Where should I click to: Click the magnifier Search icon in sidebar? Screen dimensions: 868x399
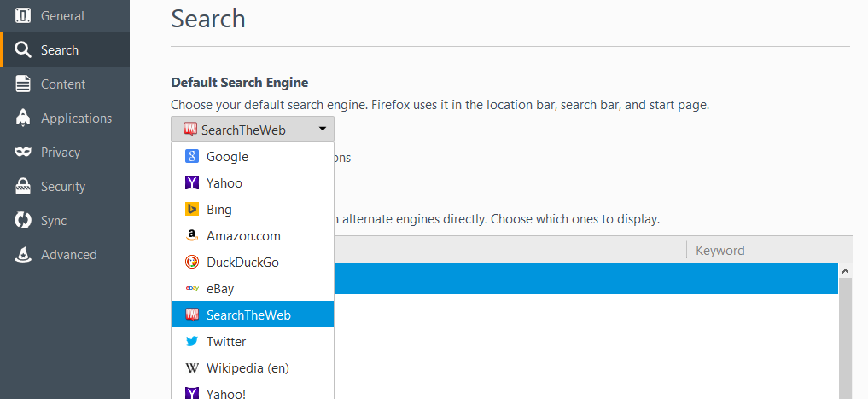24,50
